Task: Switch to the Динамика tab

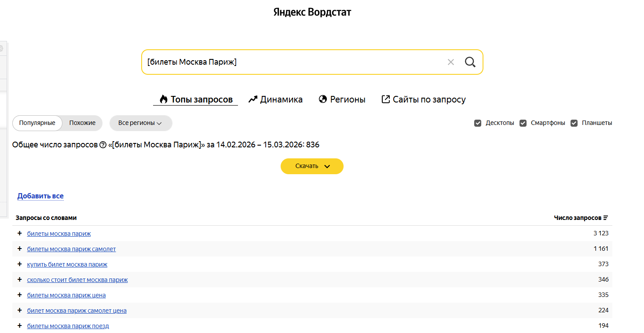Action: (275, 99)
